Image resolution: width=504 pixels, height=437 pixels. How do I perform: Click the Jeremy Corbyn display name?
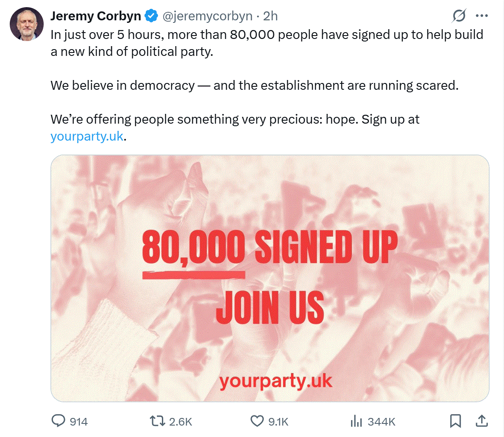(x=95, y=16)
